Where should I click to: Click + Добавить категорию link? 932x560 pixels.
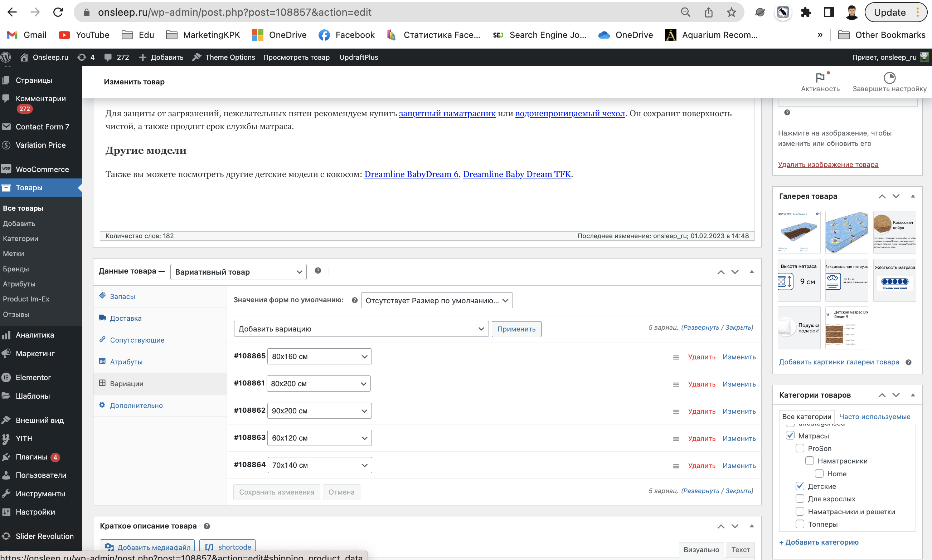(x=819, y=542)
